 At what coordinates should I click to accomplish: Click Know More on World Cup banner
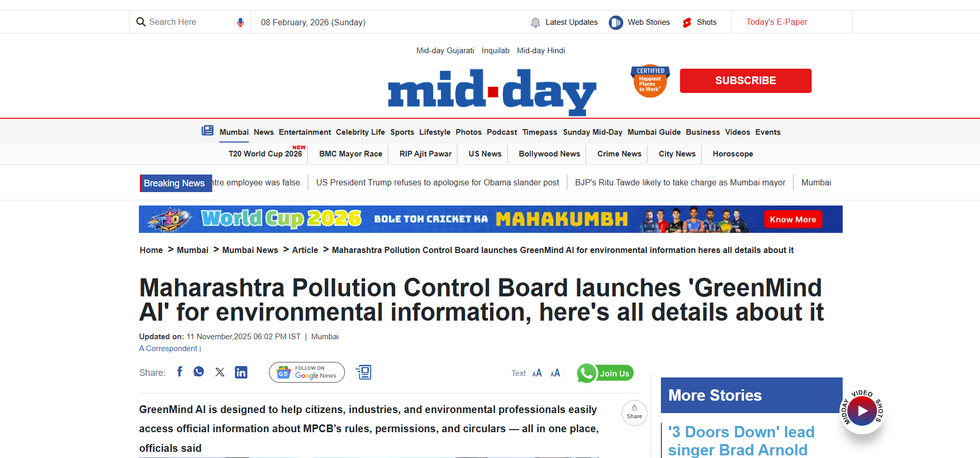pos(793,219)
